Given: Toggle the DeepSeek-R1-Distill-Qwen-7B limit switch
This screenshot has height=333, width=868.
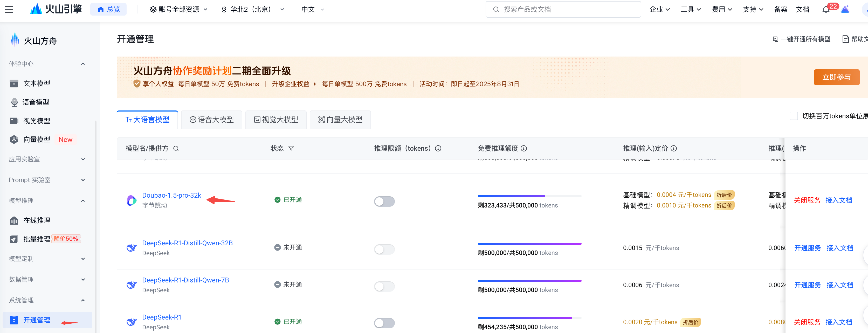Looking at the screenshot, I should (384, 286).
